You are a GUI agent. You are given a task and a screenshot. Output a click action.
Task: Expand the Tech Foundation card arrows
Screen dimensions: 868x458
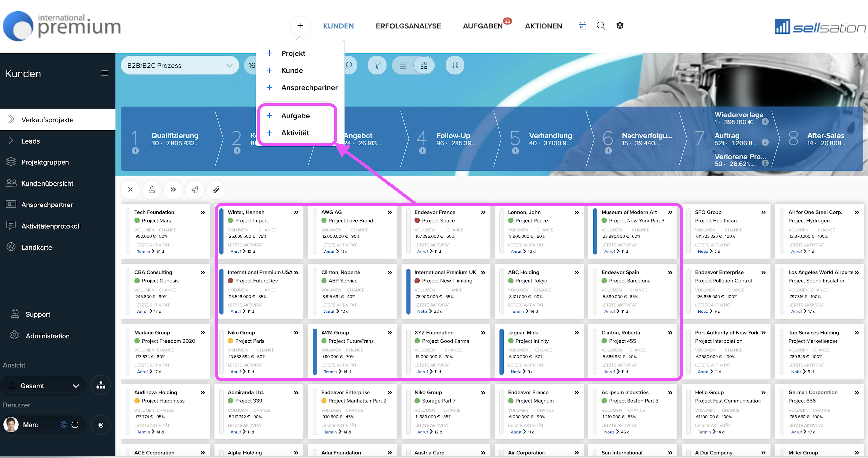point(203,212)
